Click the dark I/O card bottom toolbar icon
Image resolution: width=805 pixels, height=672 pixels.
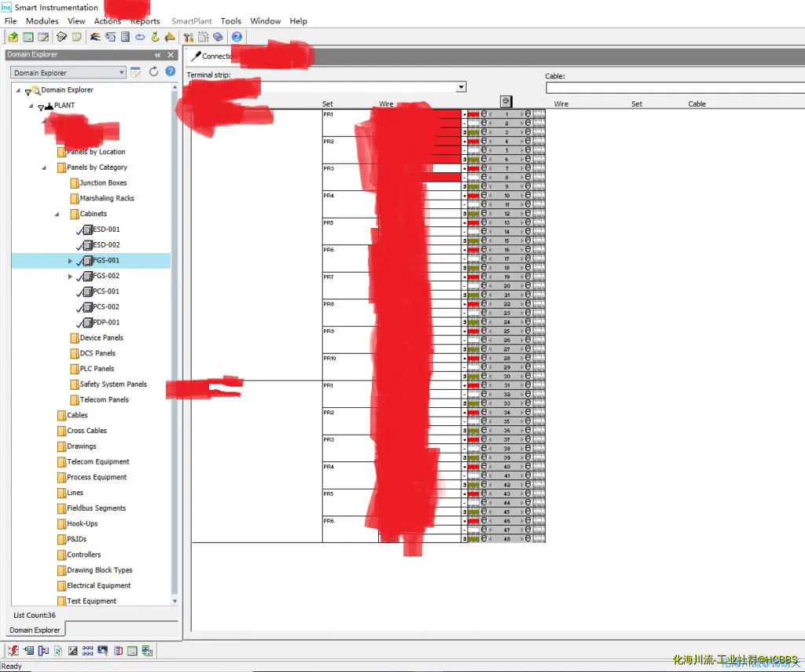pos(73,651)
